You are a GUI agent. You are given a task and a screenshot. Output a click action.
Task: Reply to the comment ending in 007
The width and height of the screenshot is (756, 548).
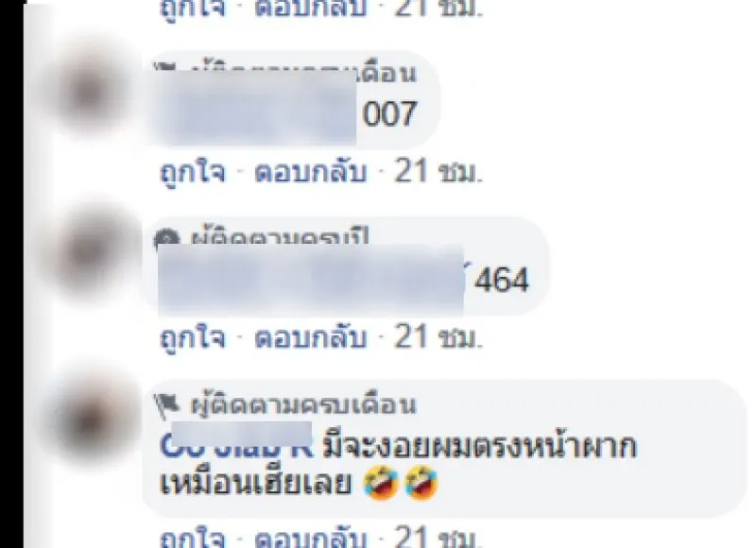(x=310, y=172)
